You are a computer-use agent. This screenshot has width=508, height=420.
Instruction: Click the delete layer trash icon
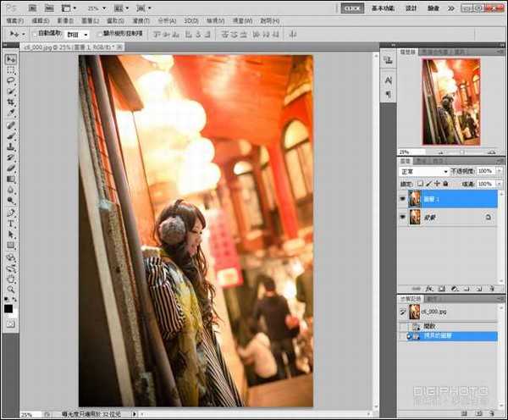tap(491, 288)
